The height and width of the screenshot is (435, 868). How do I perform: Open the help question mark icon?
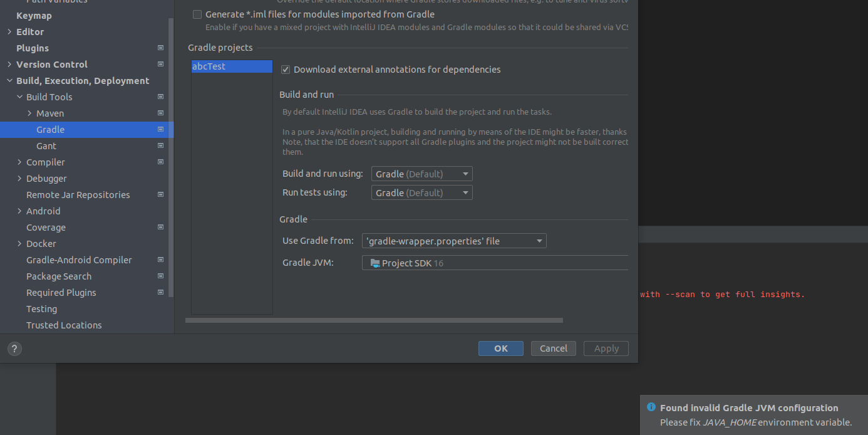tap(14, 349)
